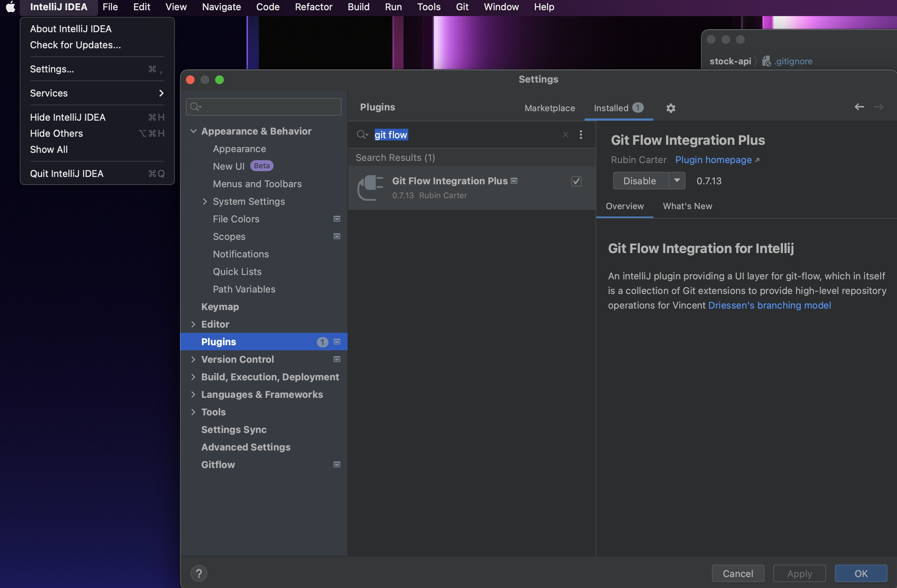Viewport: 897px width, 588px height.
Task: Open the What's New tab
Action: [687, 206]
